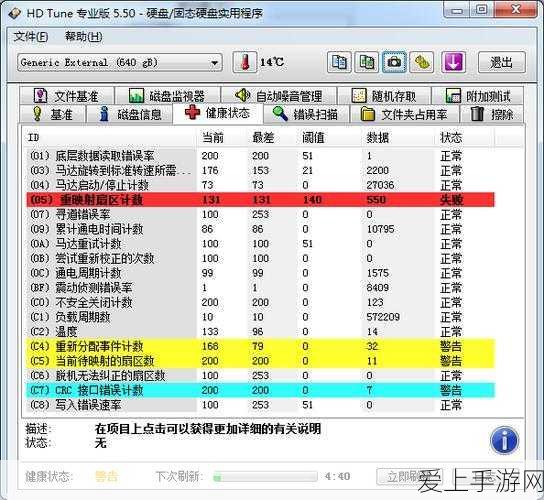544x500 pixels.
Task: Select the red (05) 重映射扇区计数 row
Action: point(261,200)
